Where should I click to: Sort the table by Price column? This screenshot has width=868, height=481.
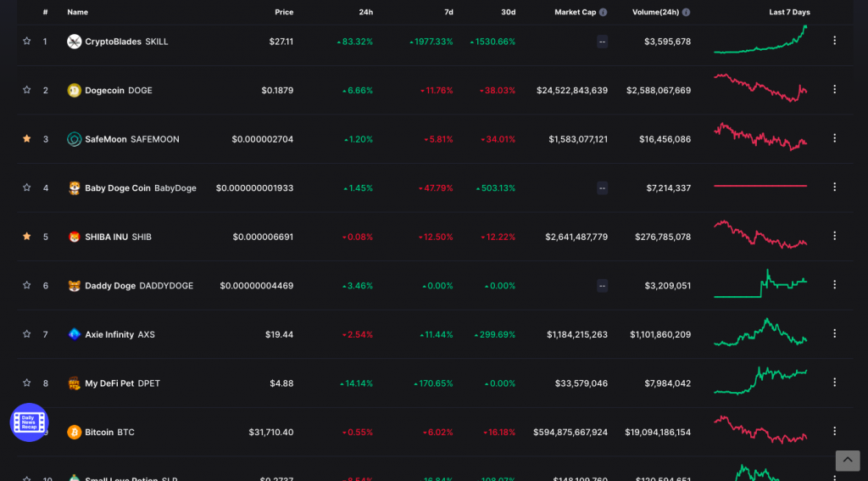[x=284, y=12]
